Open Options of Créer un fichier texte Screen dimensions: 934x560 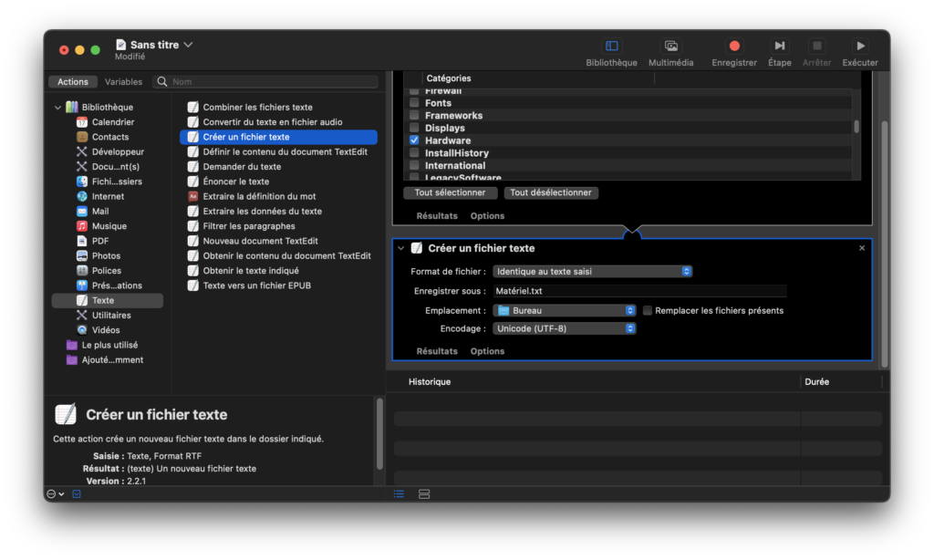(487, 351)
